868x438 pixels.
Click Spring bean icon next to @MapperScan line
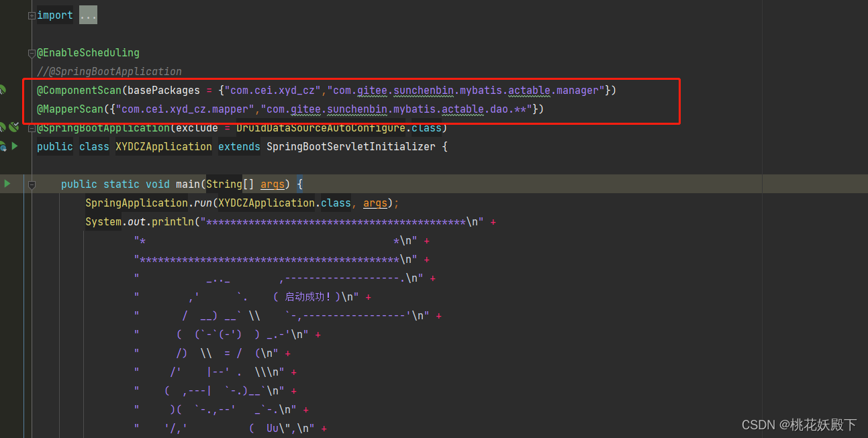[3, 109]
